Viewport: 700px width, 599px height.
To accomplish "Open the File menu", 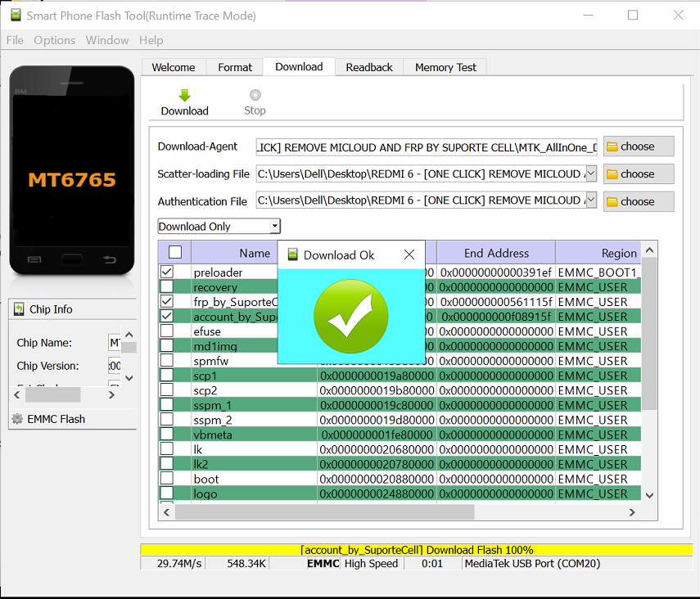I will (15, 40).
